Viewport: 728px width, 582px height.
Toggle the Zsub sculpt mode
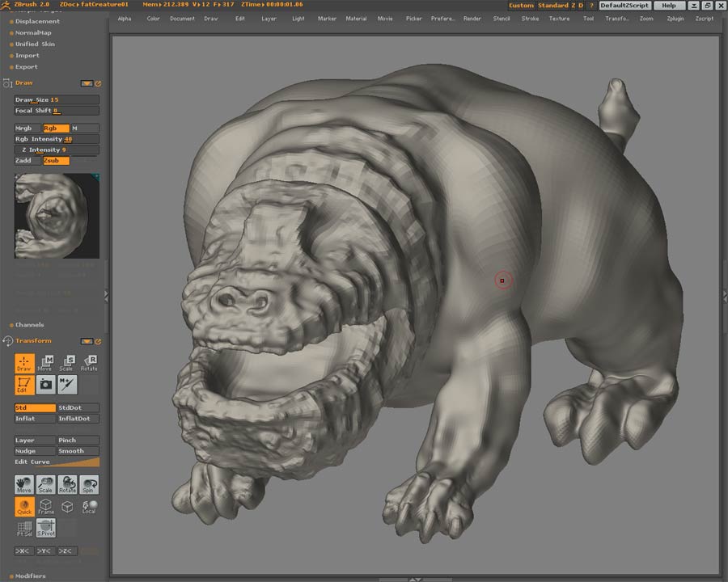(x=56, y=161)
